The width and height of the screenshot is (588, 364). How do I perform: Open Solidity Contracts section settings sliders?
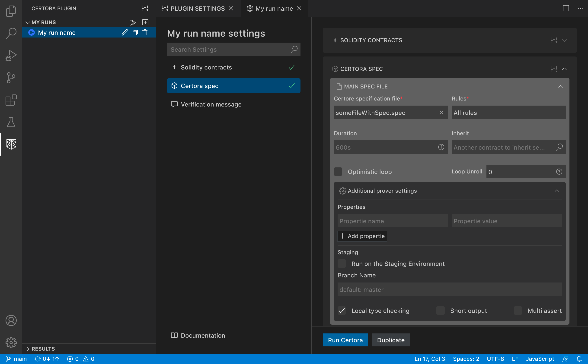tap(554, 40)
